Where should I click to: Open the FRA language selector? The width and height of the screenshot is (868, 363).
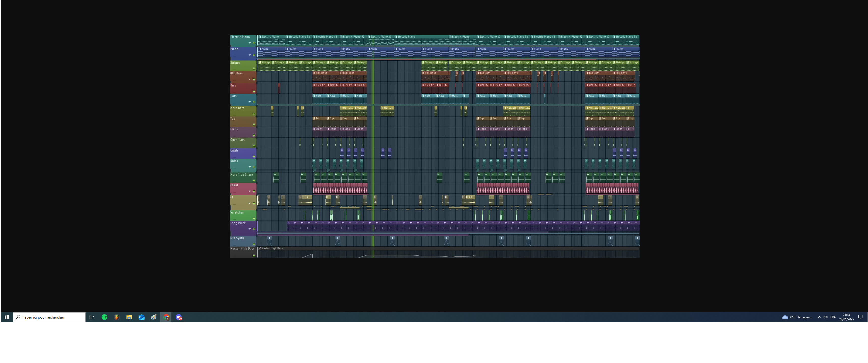(833, 317)
